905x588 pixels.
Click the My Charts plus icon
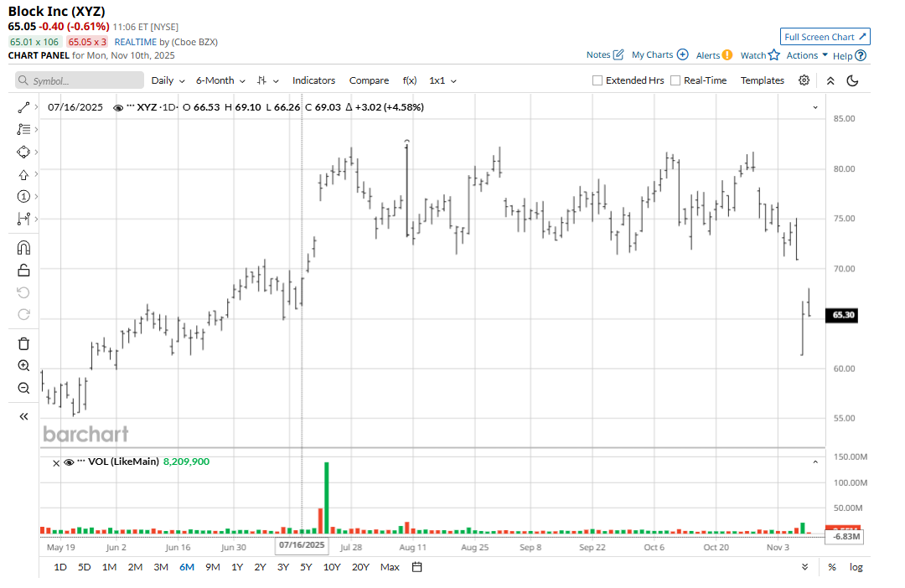(682, 54)
